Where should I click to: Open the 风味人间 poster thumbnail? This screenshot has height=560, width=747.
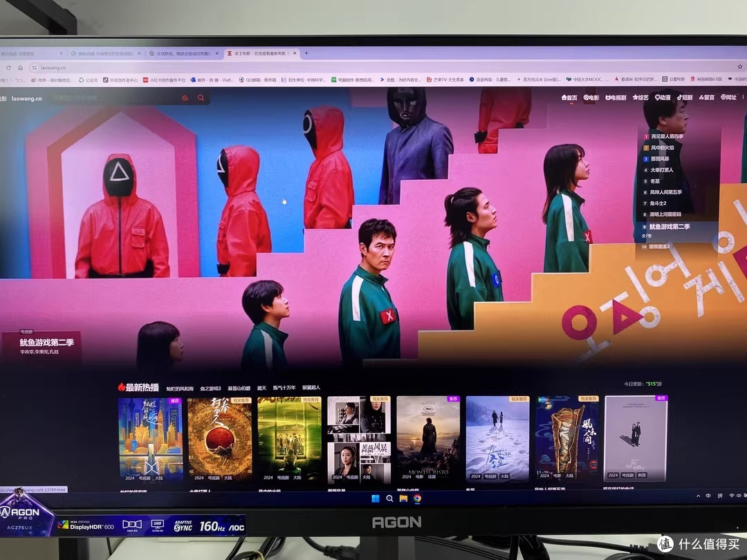[567, 438]
